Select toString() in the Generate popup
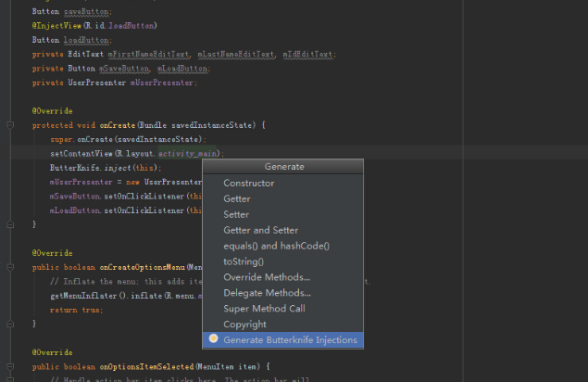The width and height of the screenshot is (588, 382). click(x=282, y=261)
